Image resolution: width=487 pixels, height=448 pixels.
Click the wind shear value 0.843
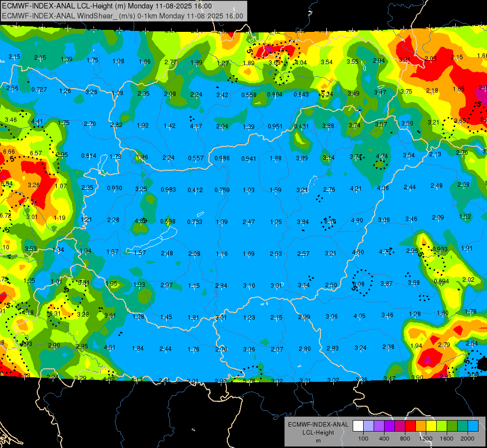click(301, 95)
